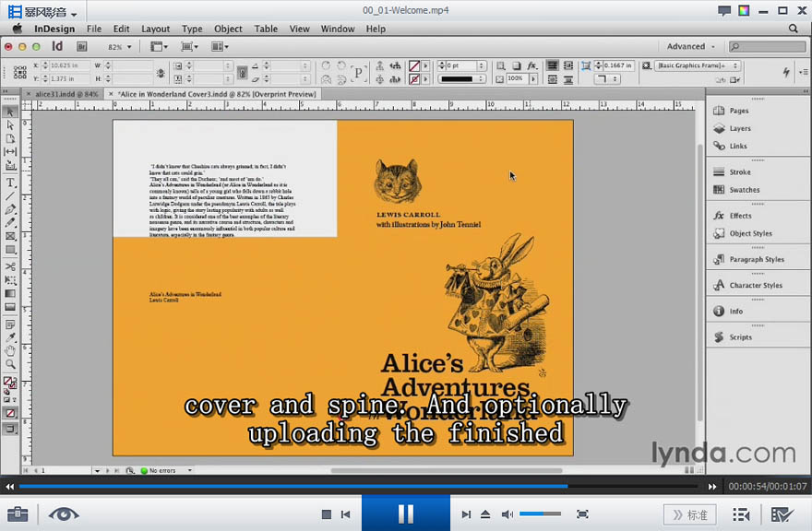Viewport: 812px width, 531px height.
Task: Select the Direct Selection tool
Action: pyautogui.click(x=10, y=125)
